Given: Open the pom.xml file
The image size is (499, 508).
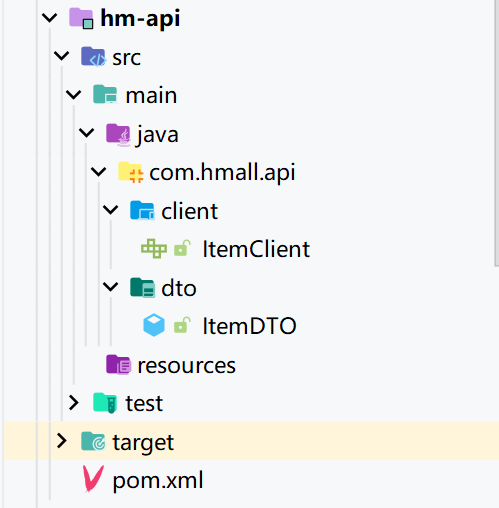Looking at the screenshot, I should point(158,481).
